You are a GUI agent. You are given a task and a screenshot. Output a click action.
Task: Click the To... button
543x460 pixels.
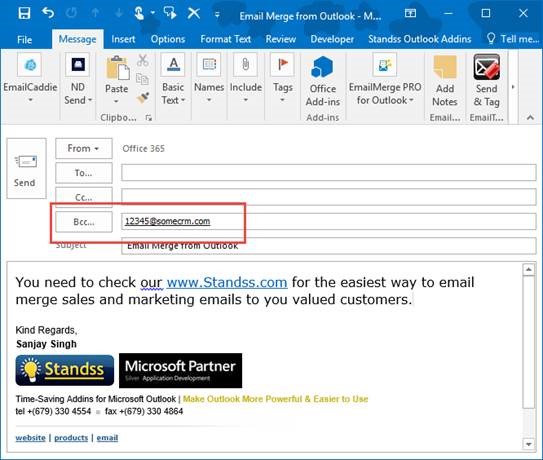pos(84,172)
